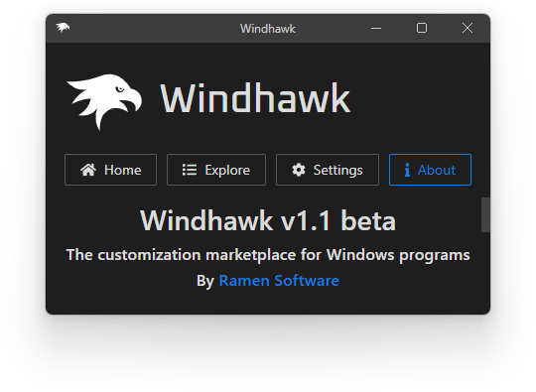The height and width of the screenshot is (392, 536).
Task: Close the Windhawk window
Action: [x=468, y=28]
